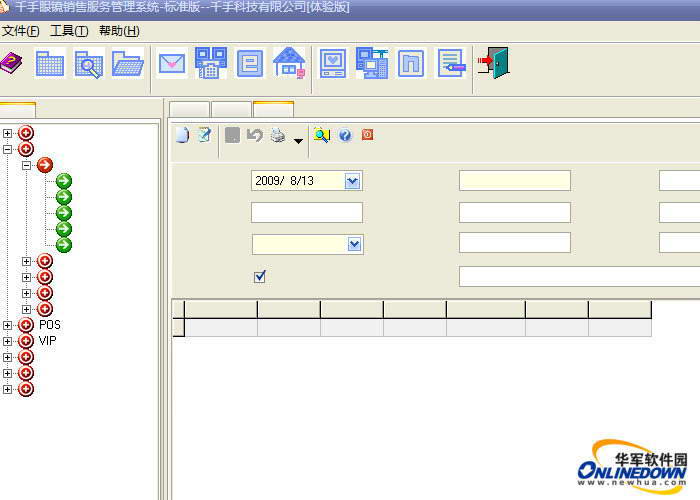
Task: Click the open blue folder toolbar icon
Action: 128,63
